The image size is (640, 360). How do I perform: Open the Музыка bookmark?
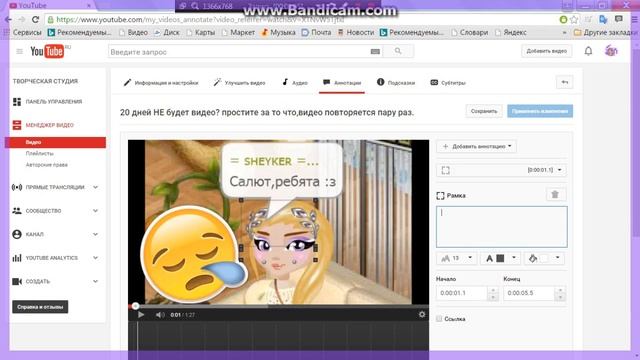278,32
